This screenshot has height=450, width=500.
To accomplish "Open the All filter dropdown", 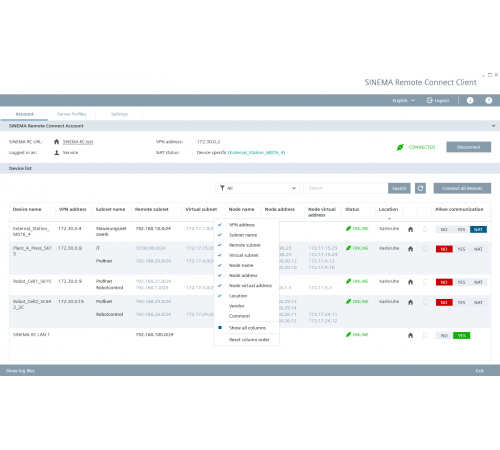I will click(x=258, y=188).
